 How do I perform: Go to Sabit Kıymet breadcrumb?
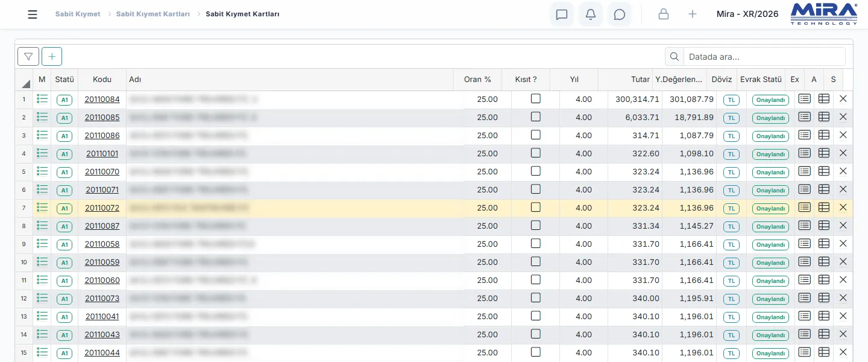click(x=78, y=14)
